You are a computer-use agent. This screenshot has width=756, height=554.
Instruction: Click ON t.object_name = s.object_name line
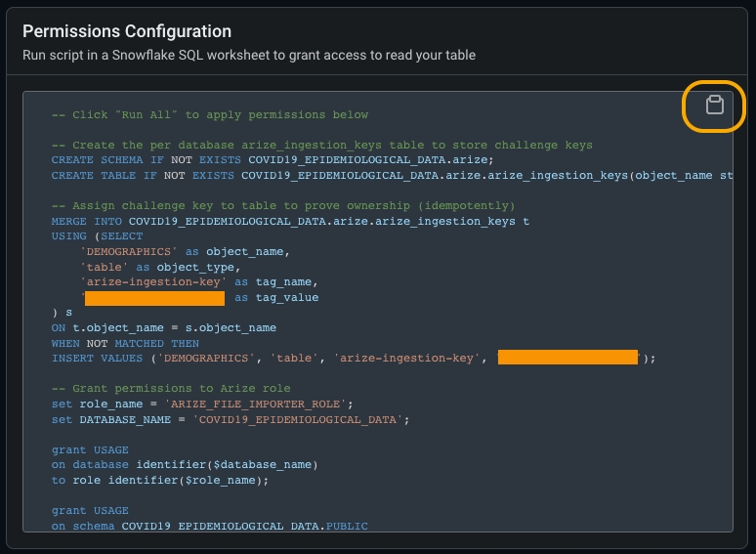point(163,328)
